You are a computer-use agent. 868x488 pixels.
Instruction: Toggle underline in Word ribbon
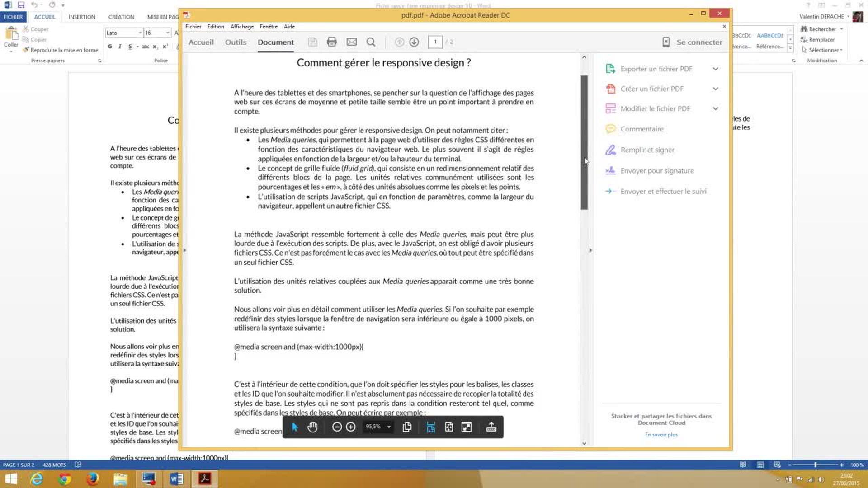pos(130,47)
